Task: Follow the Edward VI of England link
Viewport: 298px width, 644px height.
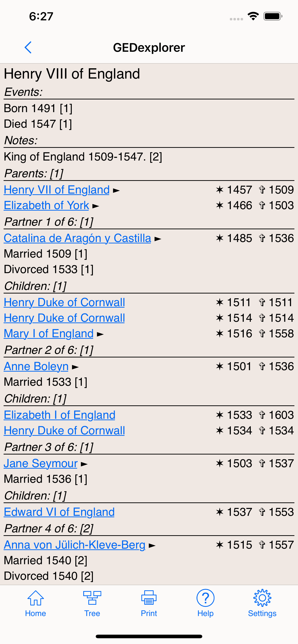Action: [x=59, y=512]
